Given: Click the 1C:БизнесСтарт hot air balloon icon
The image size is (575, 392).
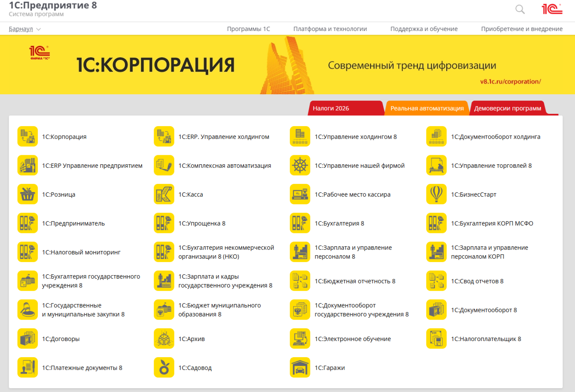Looking at the screenshot, I should coord(436,194).
